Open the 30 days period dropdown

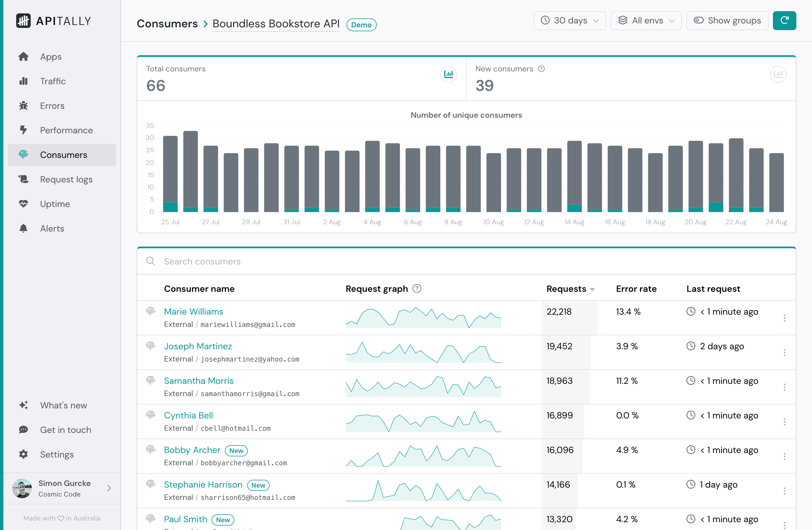point(570,20)
